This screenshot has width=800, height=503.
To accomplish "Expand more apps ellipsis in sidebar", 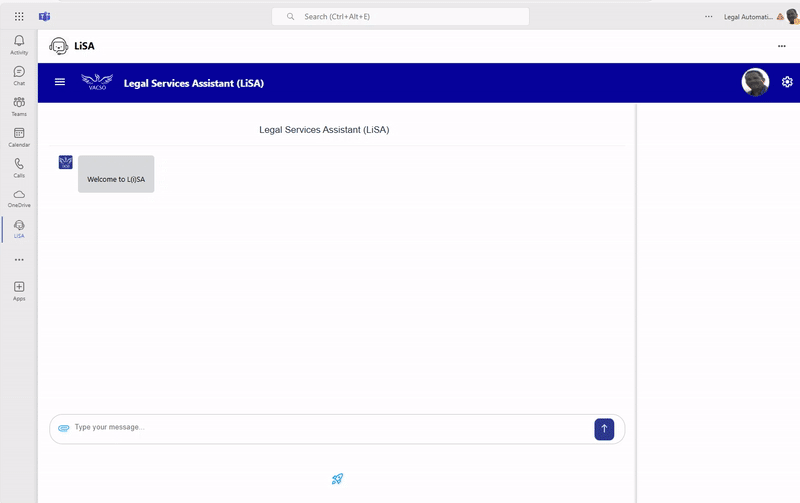I will click(x=19, y=260).
